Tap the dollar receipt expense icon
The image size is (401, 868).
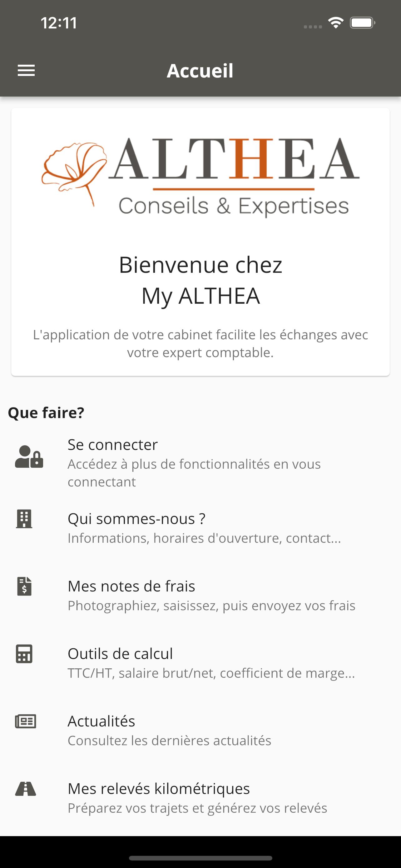[24, 586]
